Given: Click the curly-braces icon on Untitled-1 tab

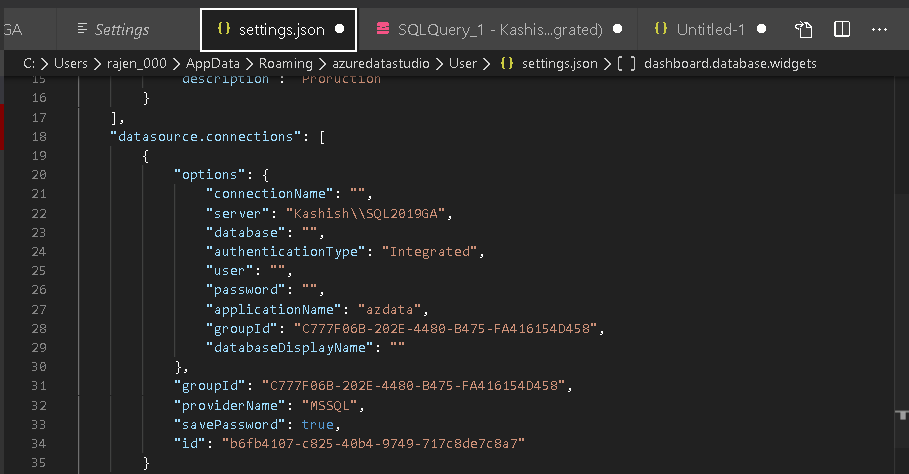Looking at the screenshot, I should 660,30.
